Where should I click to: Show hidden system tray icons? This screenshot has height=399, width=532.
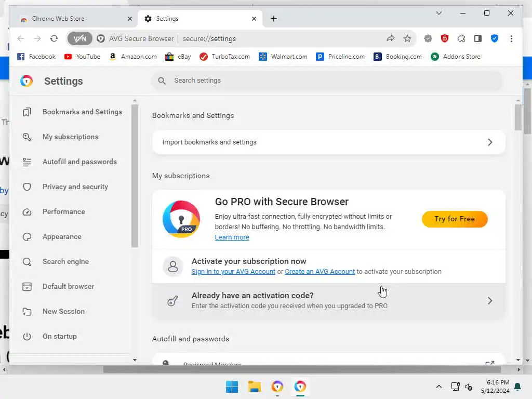(x=438, y=387)
